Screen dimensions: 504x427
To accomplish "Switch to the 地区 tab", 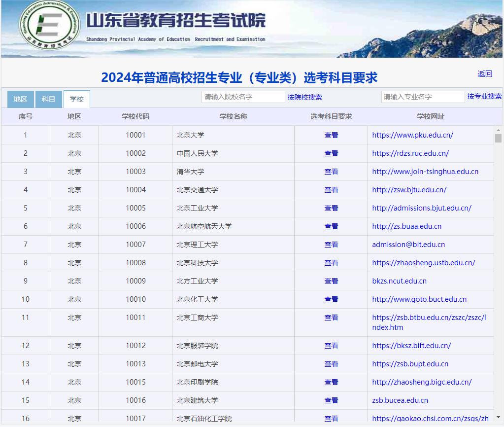I will coord(20,99).
